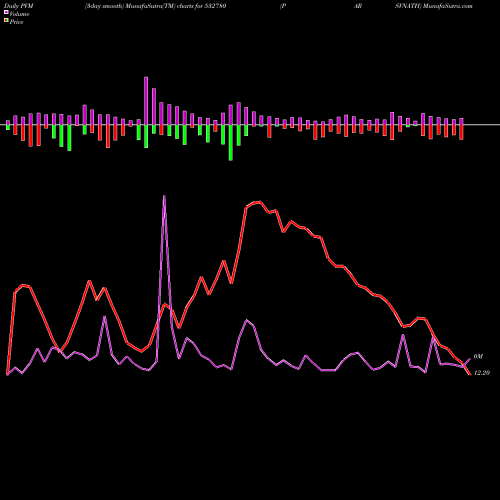The image size is (500, 500).
Task: Click the 0M volume value label
Action: (478, 357)
